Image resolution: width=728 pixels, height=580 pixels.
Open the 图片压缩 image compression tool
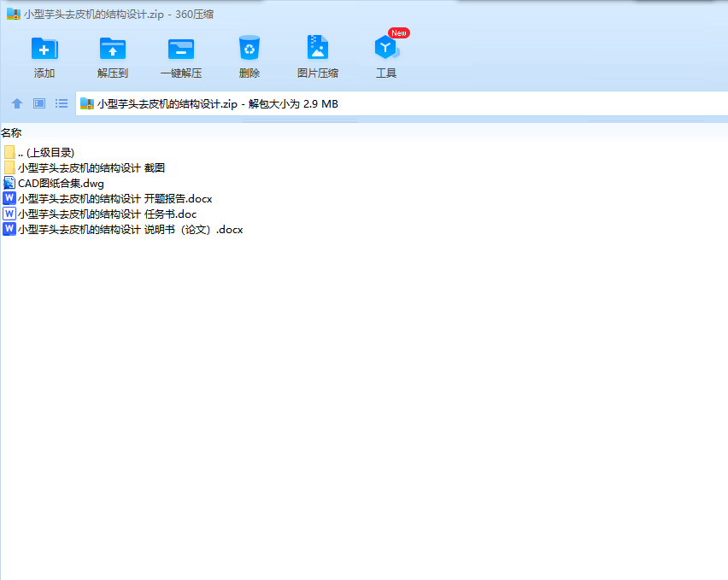tap(318, 47)
